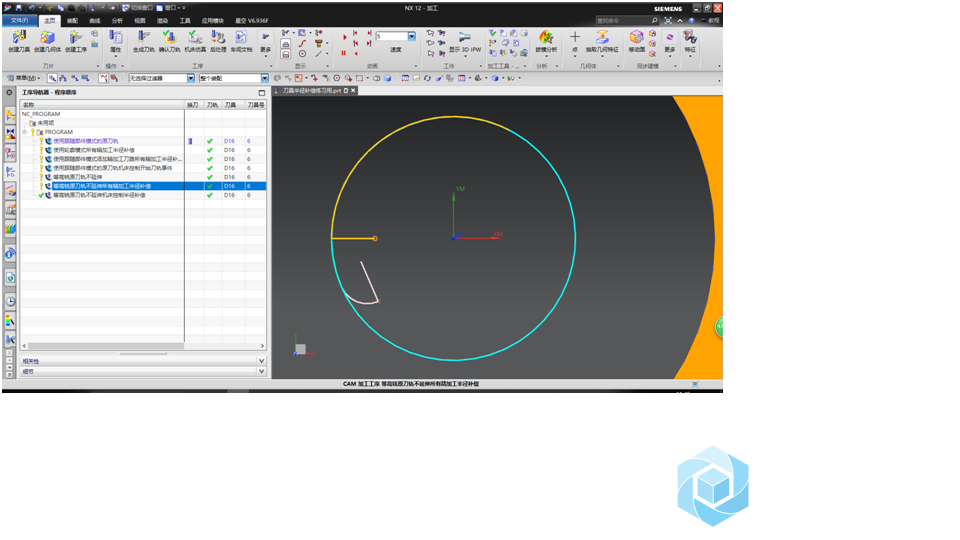Select operation 使用跟随部件模式的原刀轨
Screen dimensions: 960x540
point(86,141)
